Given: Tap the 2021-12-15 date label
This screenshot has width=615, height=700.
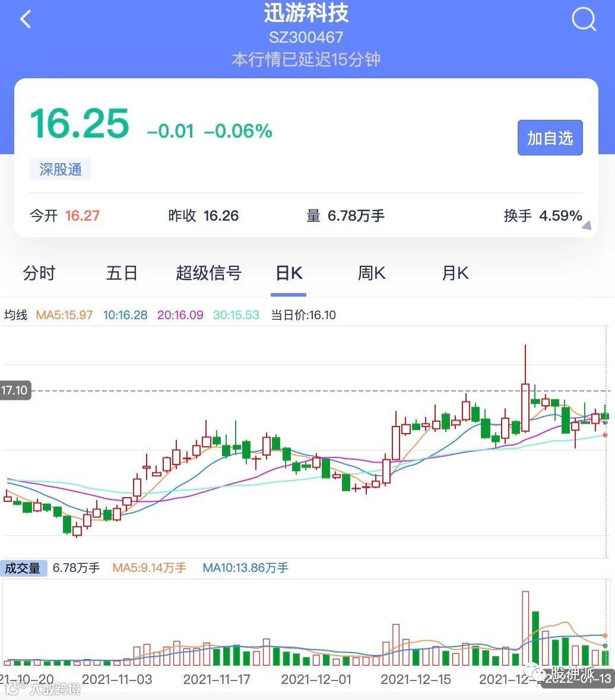Looking at the screenshot, I should pos(416,679).
